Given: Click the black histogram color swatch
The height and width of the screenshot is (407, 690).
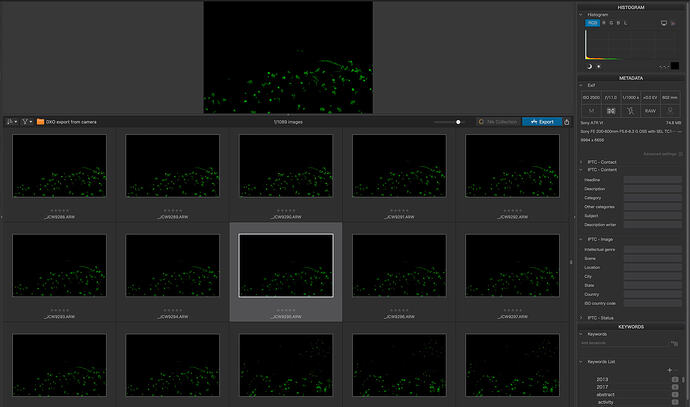Looking at the screenshot, I should [675, 66].
